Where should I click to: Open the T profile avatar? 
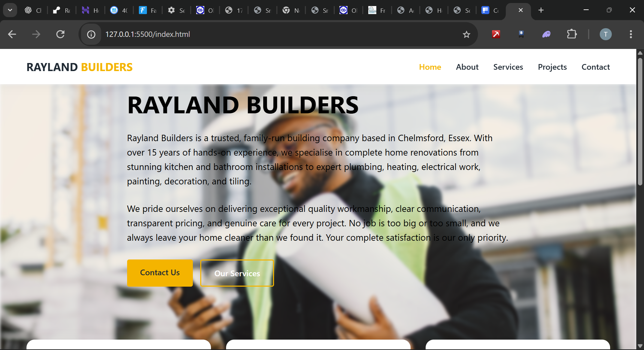(606, 34)
